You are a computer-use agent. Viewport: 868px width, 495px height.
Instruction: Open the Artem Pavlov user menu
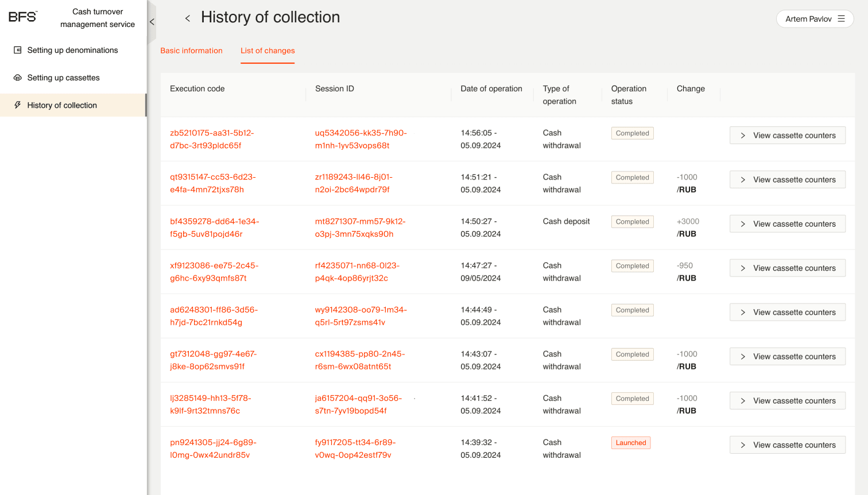(815, 19)
